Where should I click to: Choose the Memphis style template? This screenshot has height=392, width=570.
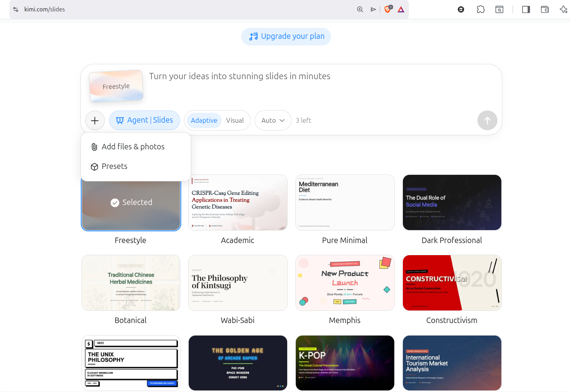pos(345,283)
